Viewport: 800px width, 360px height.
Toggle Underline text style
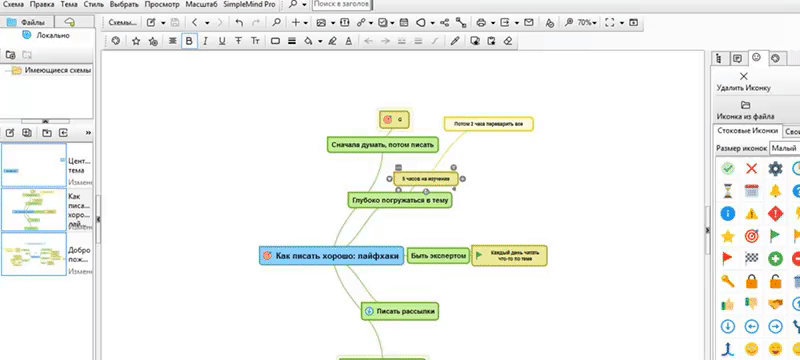(x=221, y=41)
